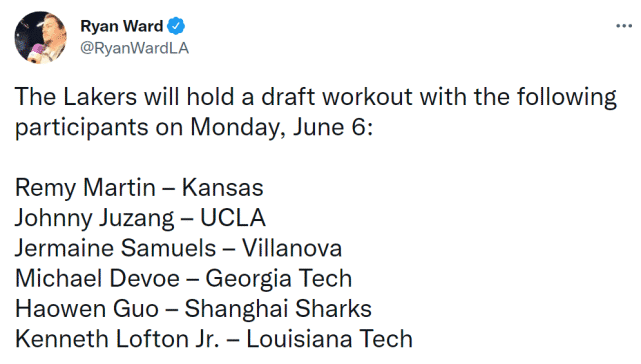Select the name Kenneth Lofton Jr.

[x=117, y=339]
